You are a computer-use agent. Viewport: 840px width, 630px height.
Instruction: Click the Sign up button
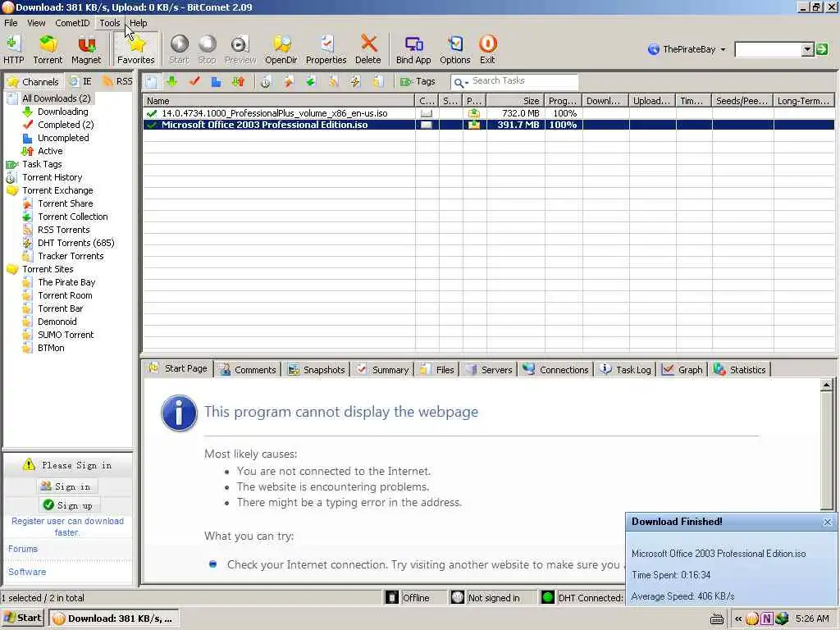tap(69, 505)
